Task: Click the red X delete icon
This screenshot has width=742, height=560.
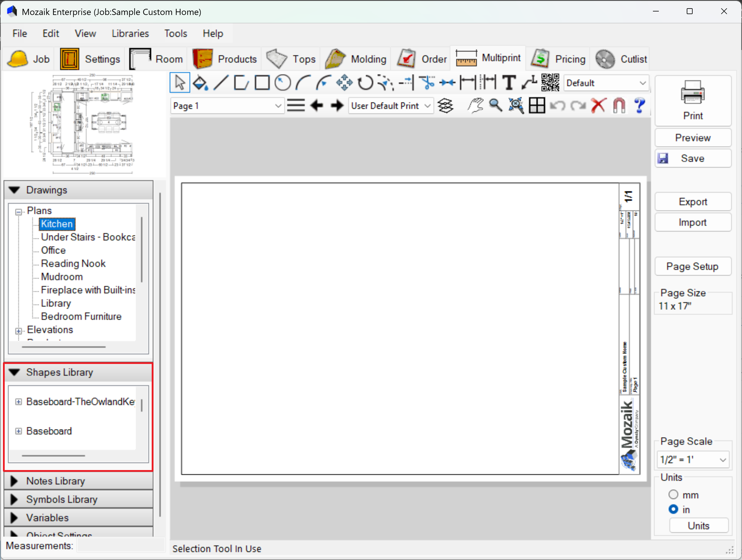Action: pos(599,106)
